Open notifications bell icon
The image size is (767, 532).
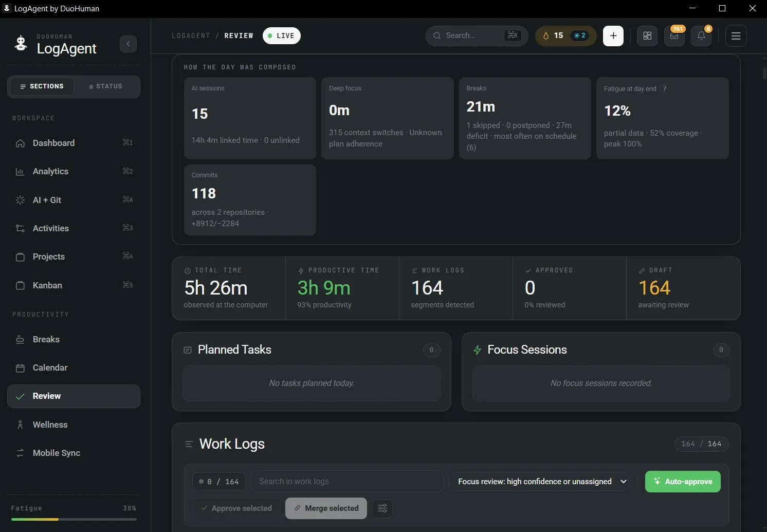pos(701,35)
